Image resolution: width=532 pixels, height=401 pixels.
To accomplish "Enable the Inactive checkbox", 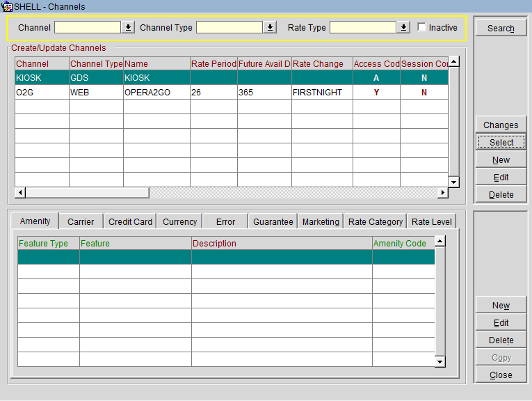I will click(421, 28).
